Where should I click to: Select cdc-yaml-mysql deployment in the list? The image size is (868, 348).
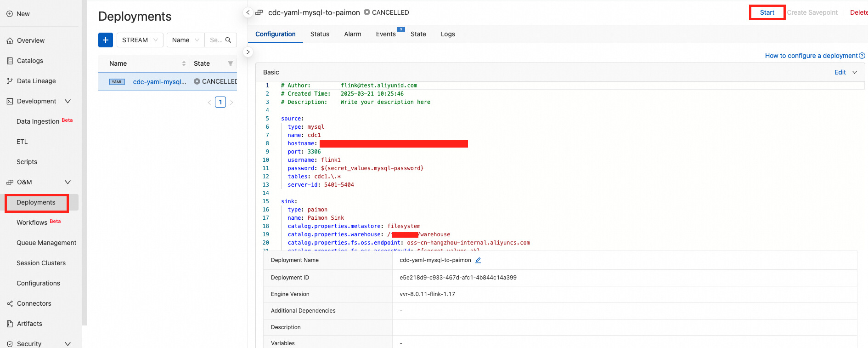(159, 82)
